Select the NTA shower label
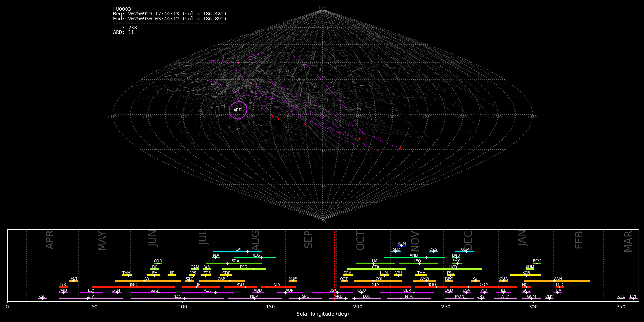The height and width of the screenshot is (322, 644). [x=409, y=297]
